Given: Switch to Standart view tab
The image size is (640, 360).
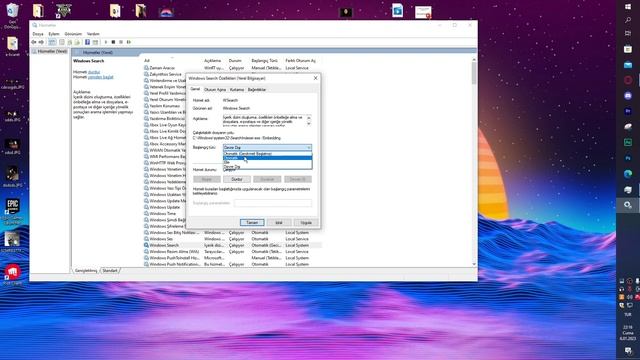Looking at the screenshot, I should [110, 271].
